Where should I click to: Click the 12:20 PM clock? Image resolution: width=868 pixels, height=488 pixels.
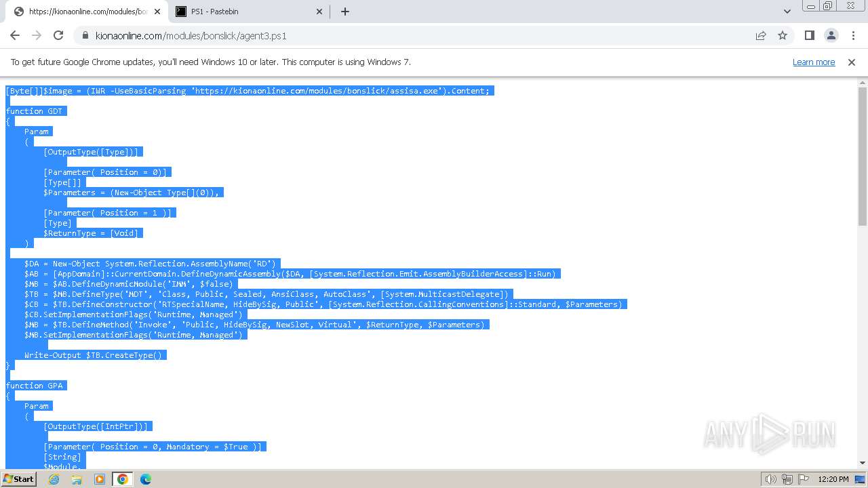tap(833, 479)
